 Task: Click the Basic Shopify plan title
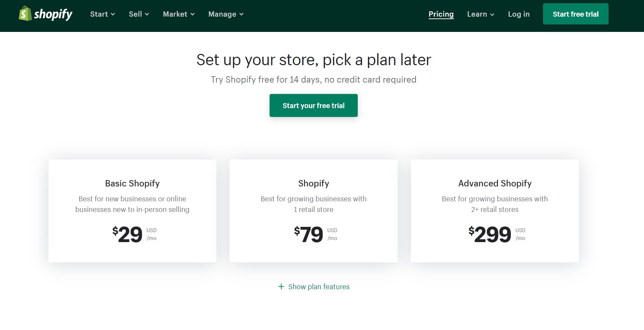pos(132,183)
